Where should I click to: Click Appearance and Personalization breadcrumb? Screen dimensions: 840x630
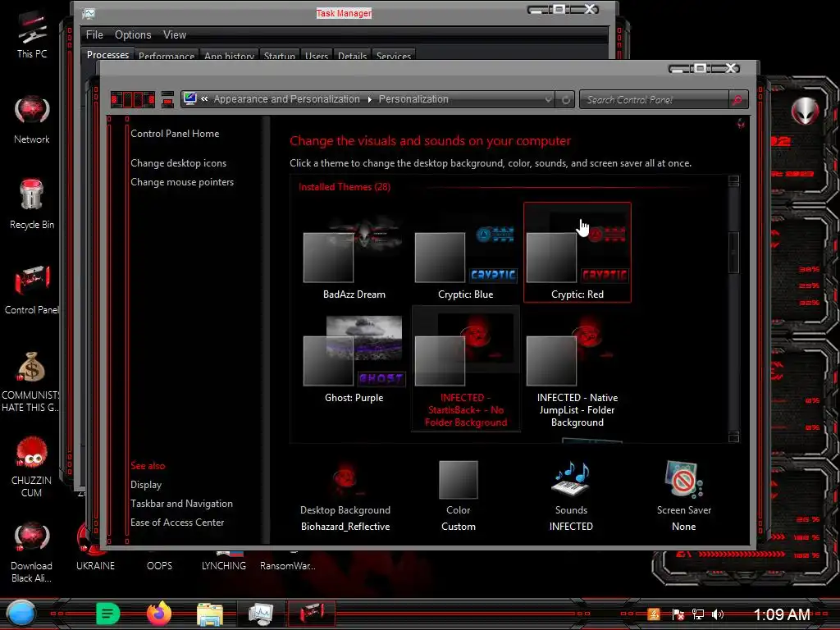[x=286, y=99]
